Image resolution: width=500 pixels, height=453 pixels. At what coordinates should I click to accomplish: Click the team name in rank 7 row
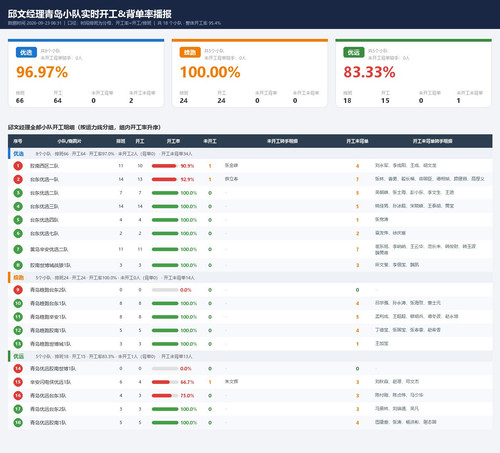pos(49,249)
